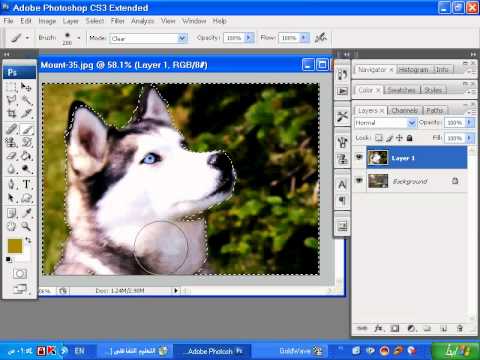Open the brush tool preset picker
Viewport: 480px width, 360px height.
(19, 38)
